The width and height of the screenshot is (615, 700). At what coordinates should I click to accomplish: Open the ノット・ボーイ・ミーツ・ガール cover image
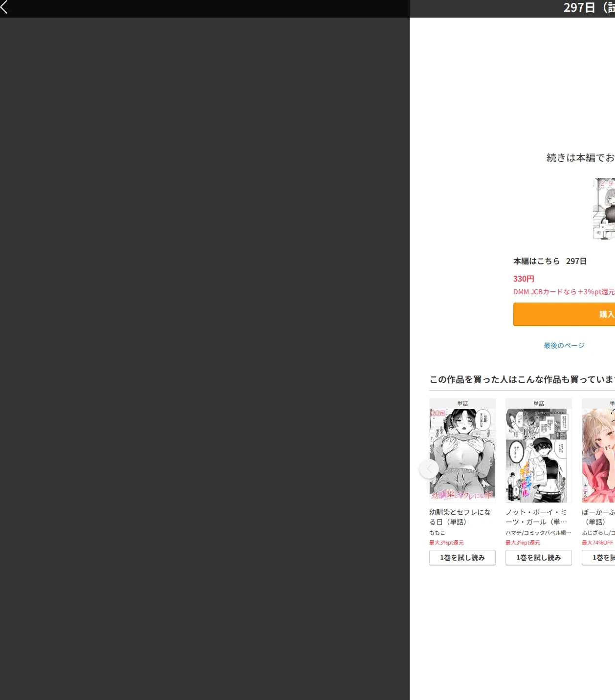(539, 456)
